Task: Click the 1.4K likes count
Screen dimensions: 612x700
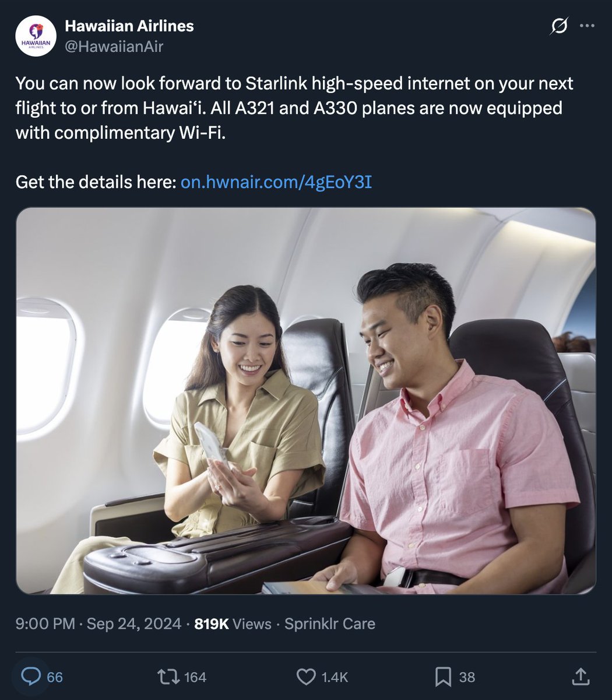Action: [x=335, y=677]
